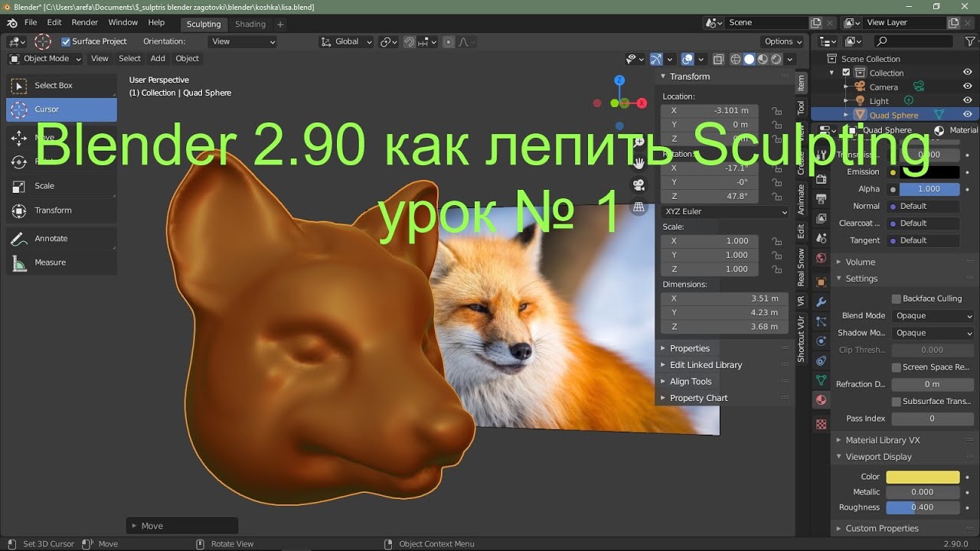
Task: Open Object Constraints properties tab
Action: (822, 360)
